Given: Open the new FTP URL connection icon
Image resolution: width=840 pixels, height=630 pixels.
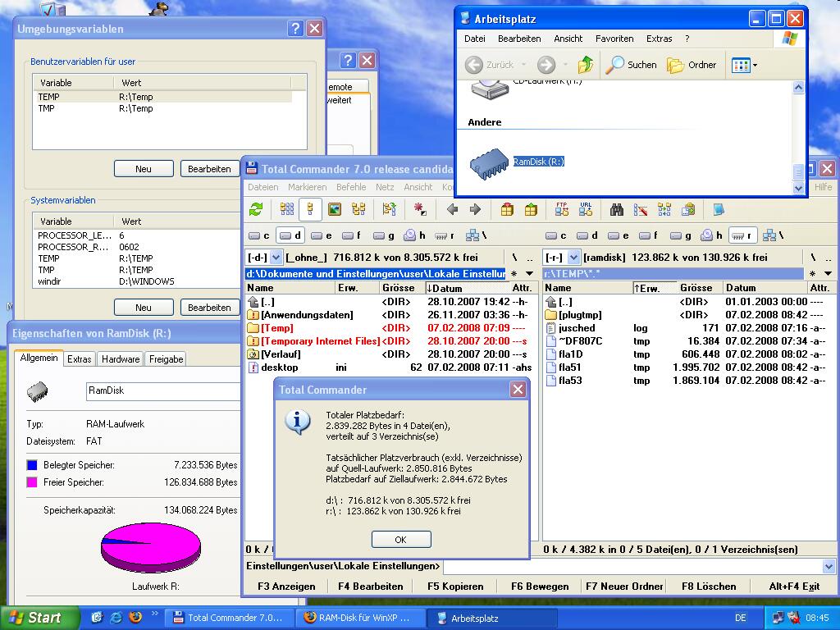Looking at the screenshot, I should click(586, 209).
